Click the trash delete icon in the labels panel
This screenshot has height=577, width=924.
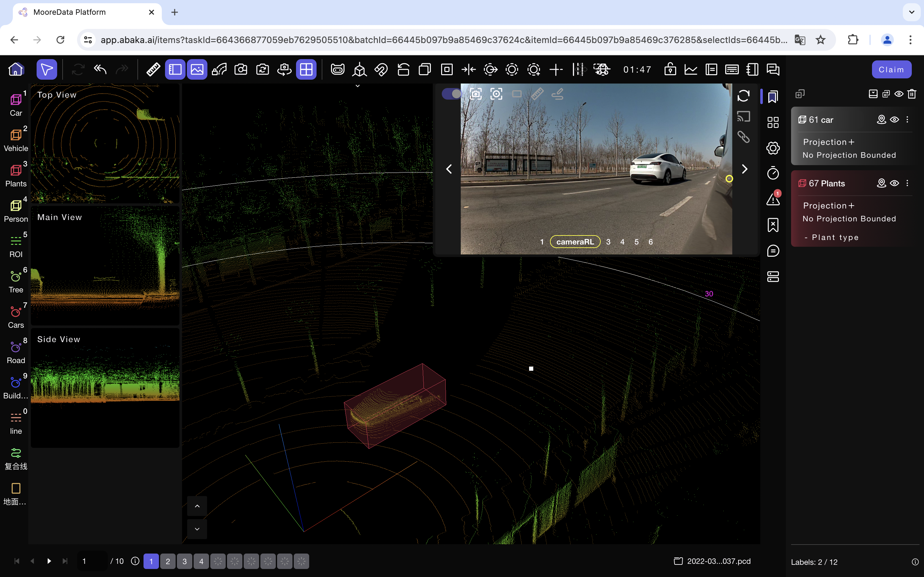coord(912,94)
